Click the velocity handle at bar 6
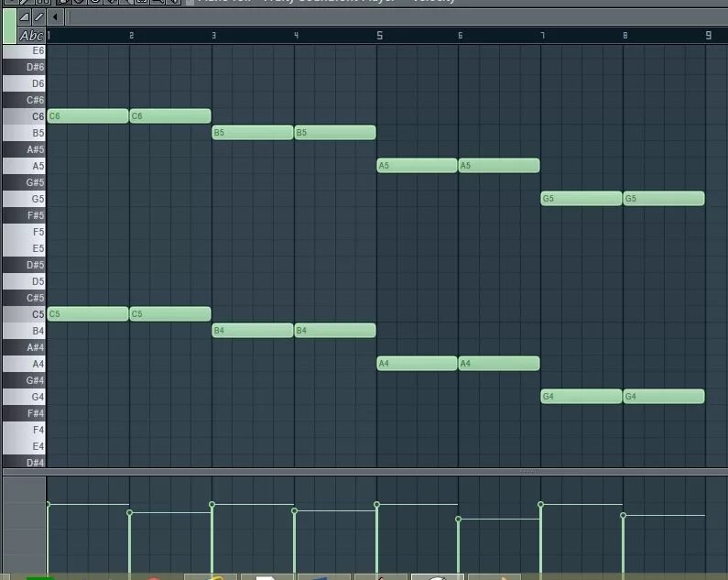Image resolution: width=728 pixels, height=580 pixels. click(458, 520)
